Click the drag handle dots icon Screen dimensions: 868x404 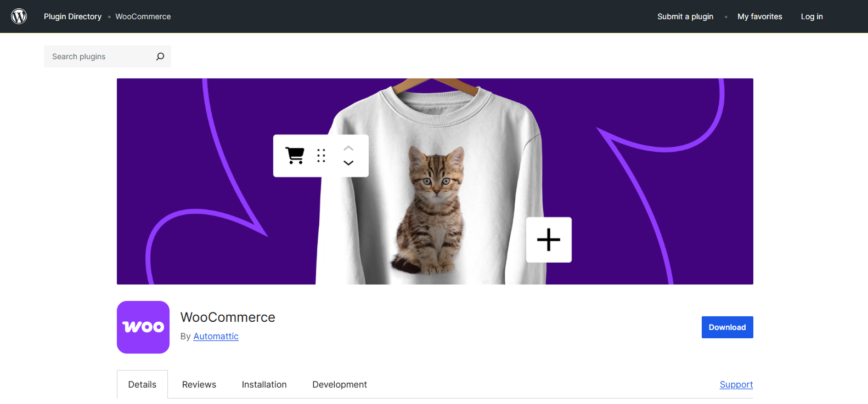(x=321, y=156)
